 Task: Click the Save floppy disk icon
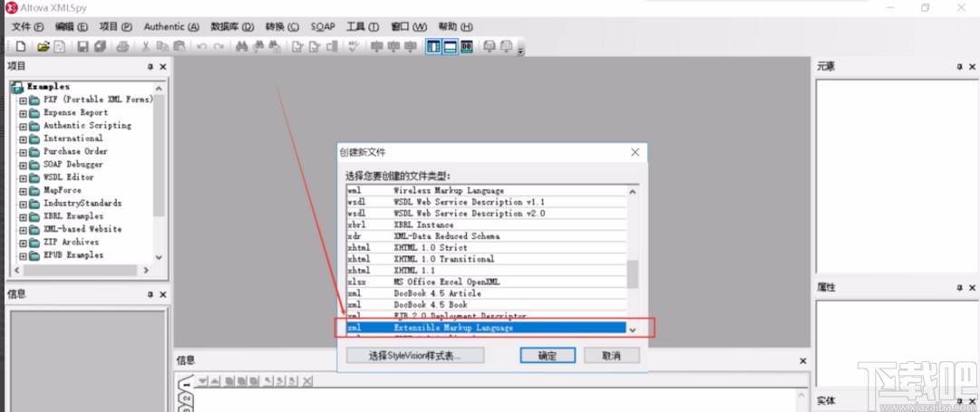[x=82, y=46]
